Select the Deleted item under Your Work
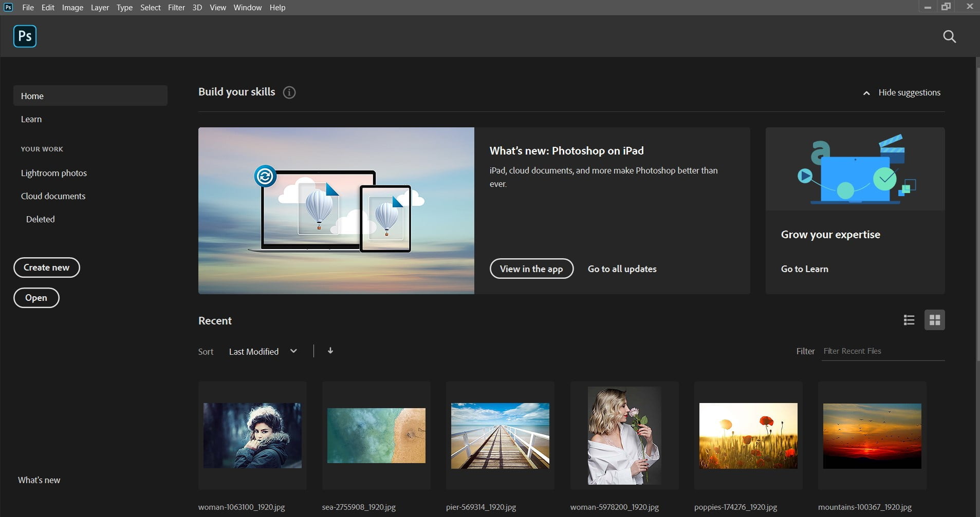 pyautogui.click(x=40, y=219)
